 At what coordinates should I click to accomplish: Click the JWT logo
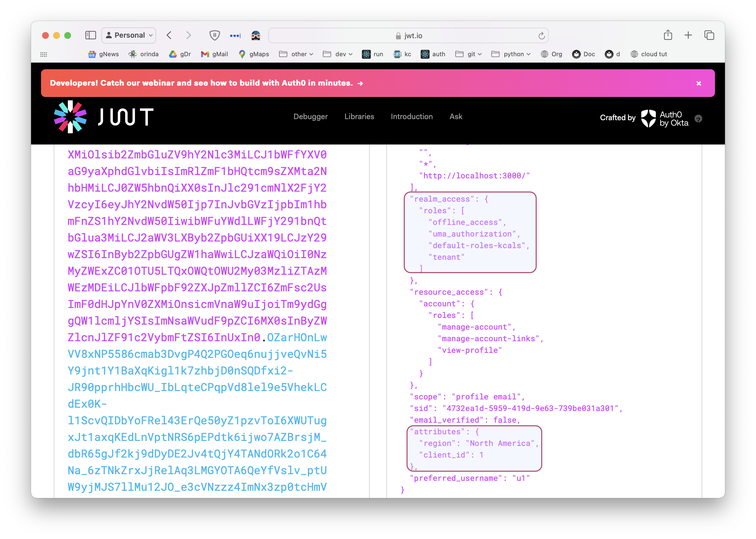(104, 117)
